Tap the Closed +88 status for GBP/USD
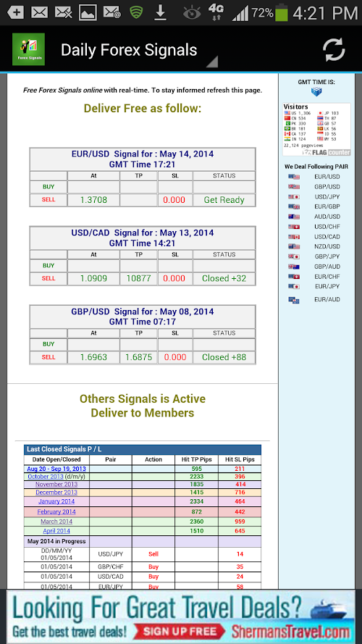Viewport: 362px width, 644px height. [224, 357]
